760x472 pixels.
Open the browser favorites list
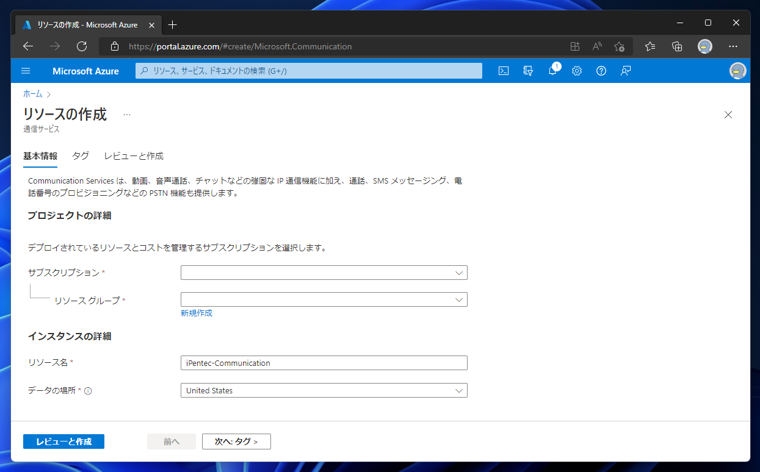point(650,47)
